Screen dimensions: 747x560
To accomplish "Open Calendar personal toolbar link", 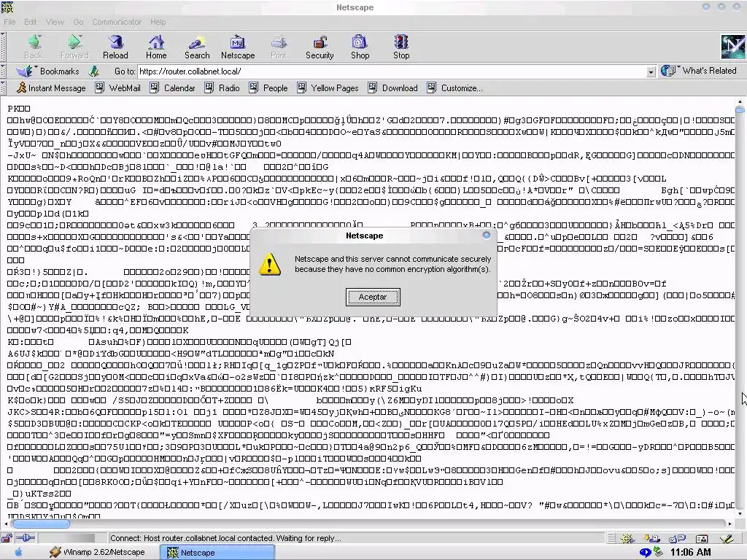I will pyautogui.click(x=172, y=88).
